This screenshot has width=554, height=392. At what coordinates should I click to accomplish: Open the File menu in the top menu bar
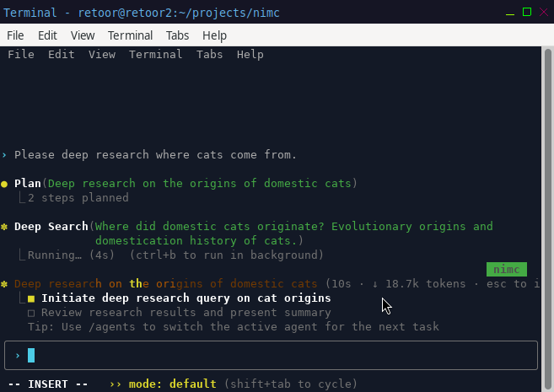point(15,35)
